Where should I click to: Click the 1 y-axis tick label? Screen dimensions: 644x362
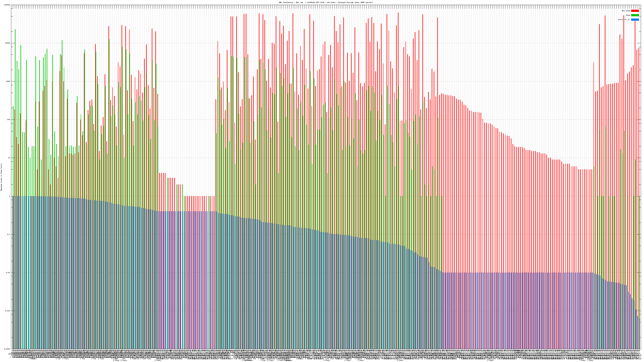(x=10, y=196)
